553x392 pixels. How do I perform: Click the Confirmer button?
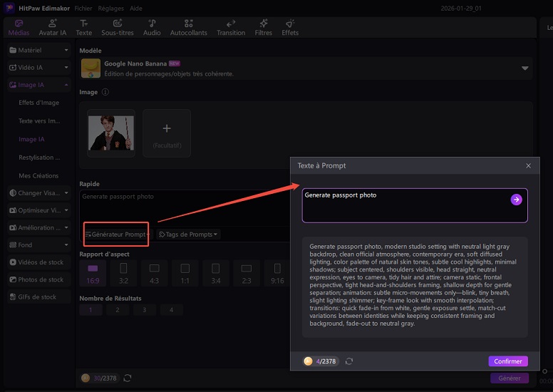(x=507, y=361)
